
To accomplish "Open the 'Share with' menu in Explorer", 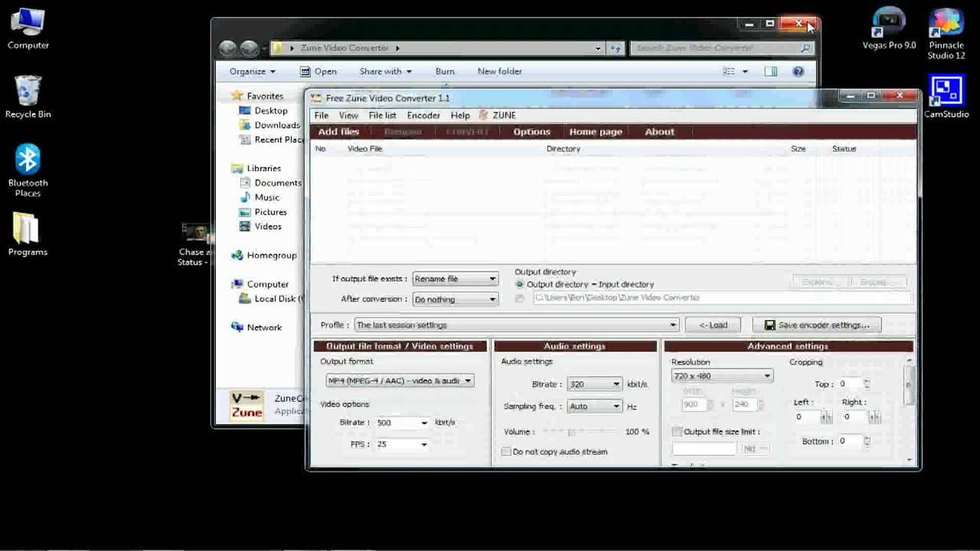I will [385, 71].
